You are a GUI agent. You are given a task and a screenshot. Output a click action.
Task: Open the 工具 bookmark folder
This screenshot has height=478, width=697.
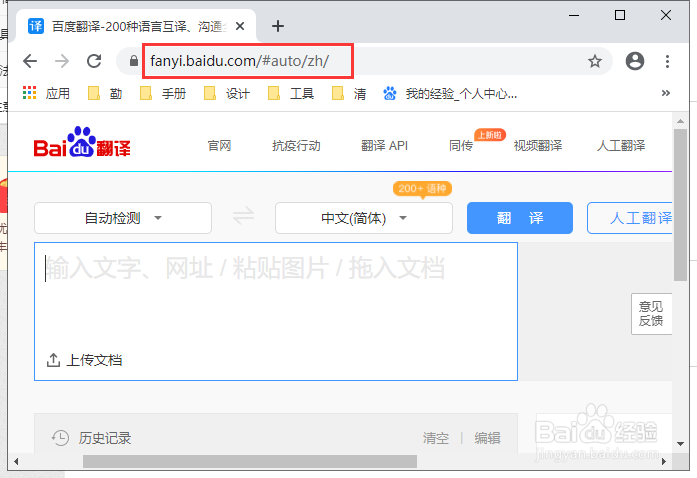[291, 93]
